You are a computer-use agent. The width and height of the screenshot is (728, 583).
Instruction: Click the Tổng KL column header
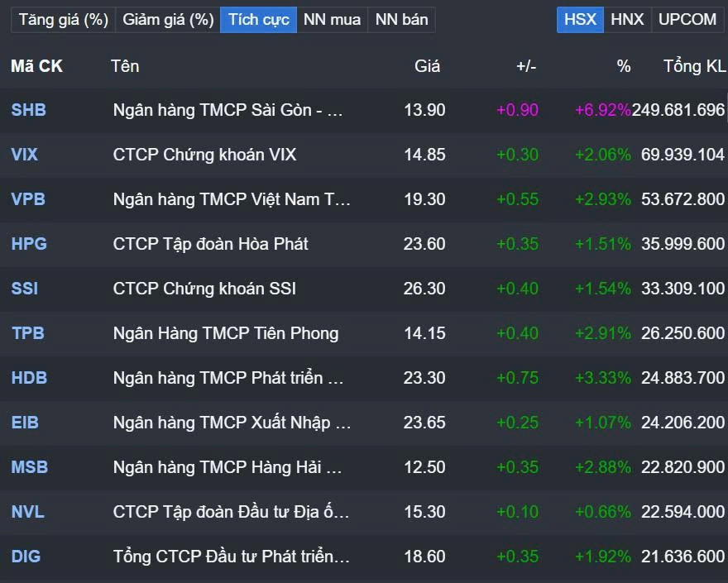[694, 66]
